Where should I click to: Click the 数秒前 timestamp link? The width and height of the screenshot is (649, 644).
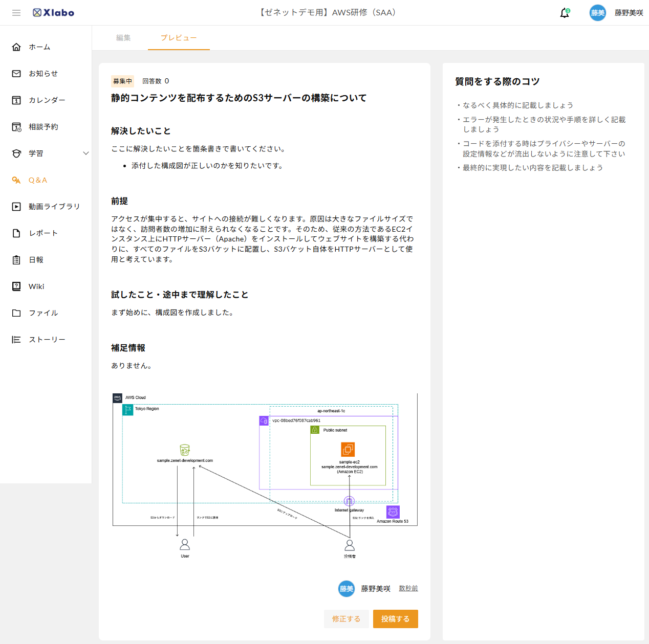(x=408, y=588)
